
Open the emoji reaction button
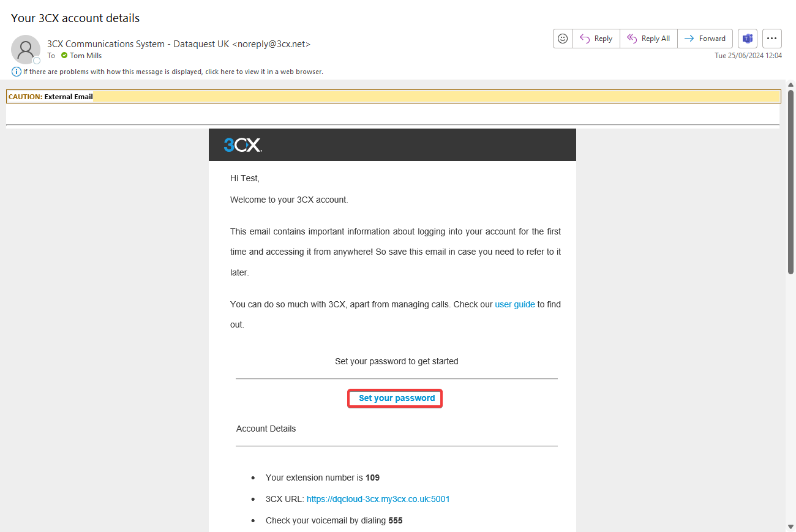point(563,39)
